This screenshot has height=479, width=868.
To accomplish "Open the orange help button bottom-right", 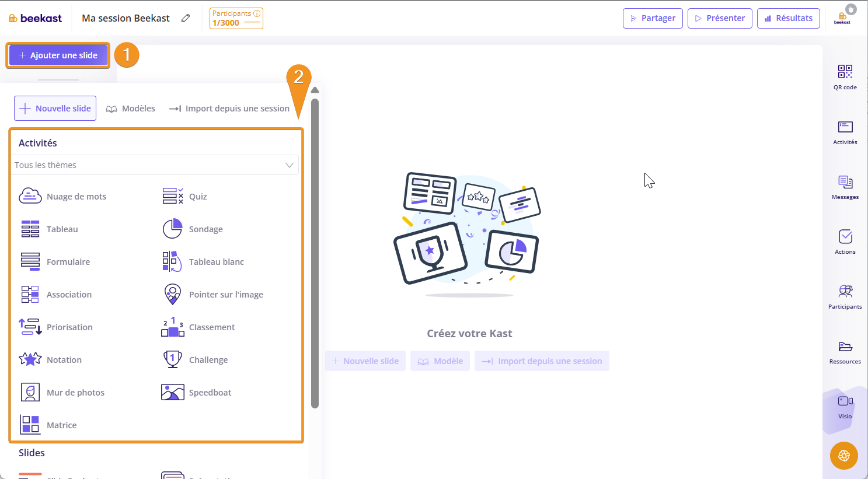I will coord(843,456).
